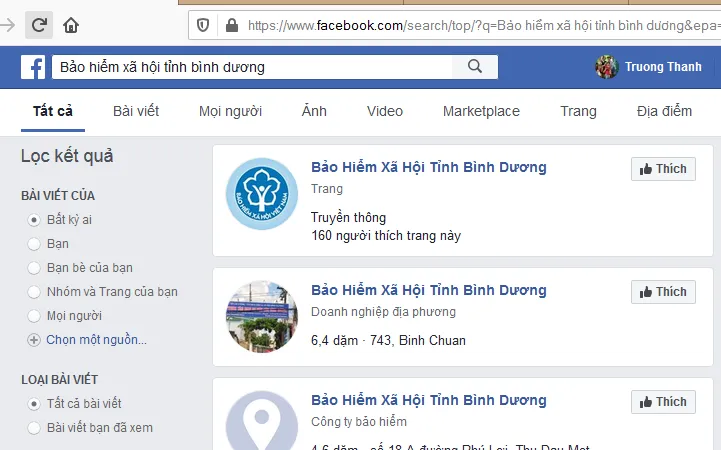Image resolution: width=721 pixels, height=450 pixels.
Task: Select the Bạn bè của bạn radio option
Action: 34,268
